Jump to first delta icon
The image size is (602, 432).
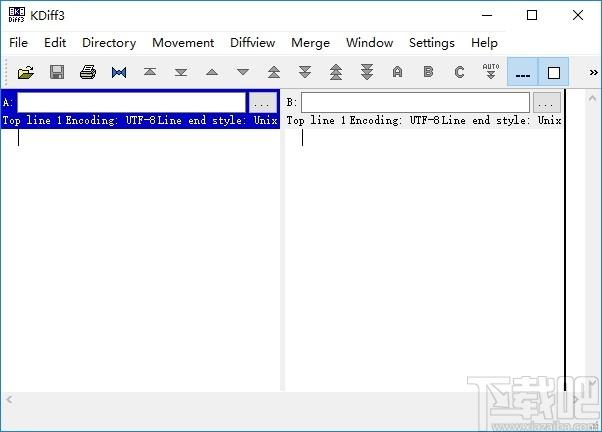tap(150, 72)
